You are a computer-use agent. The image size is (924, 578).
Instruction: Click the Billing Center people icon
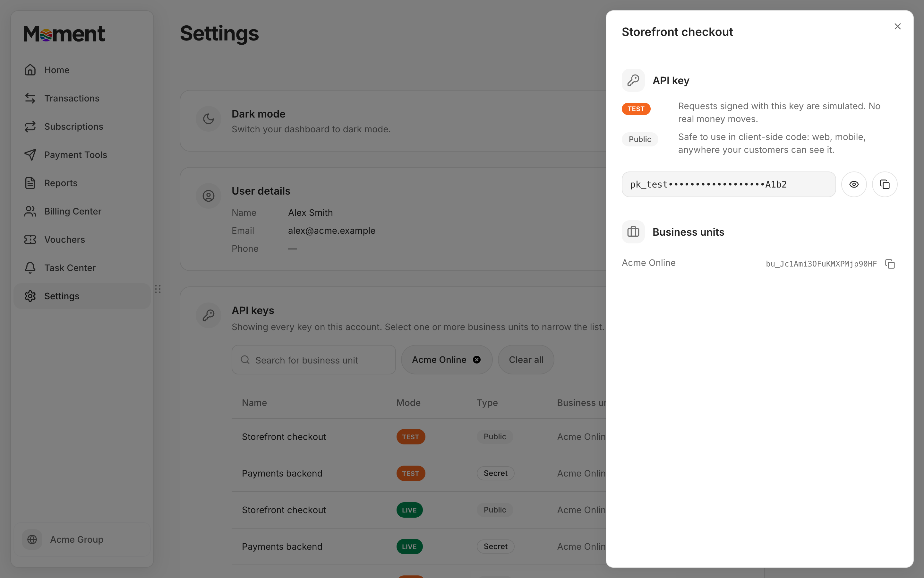30,211
